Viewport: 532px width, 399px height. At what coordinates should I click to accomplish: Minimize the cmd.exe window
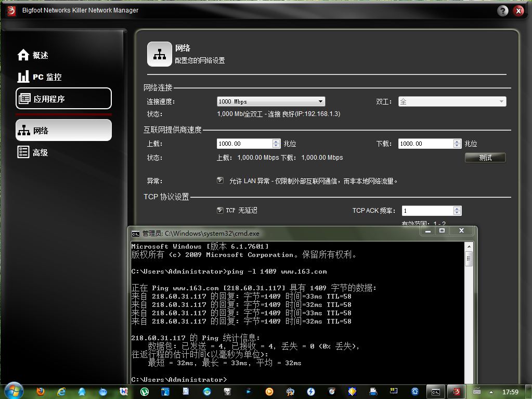tap(428, 231)
